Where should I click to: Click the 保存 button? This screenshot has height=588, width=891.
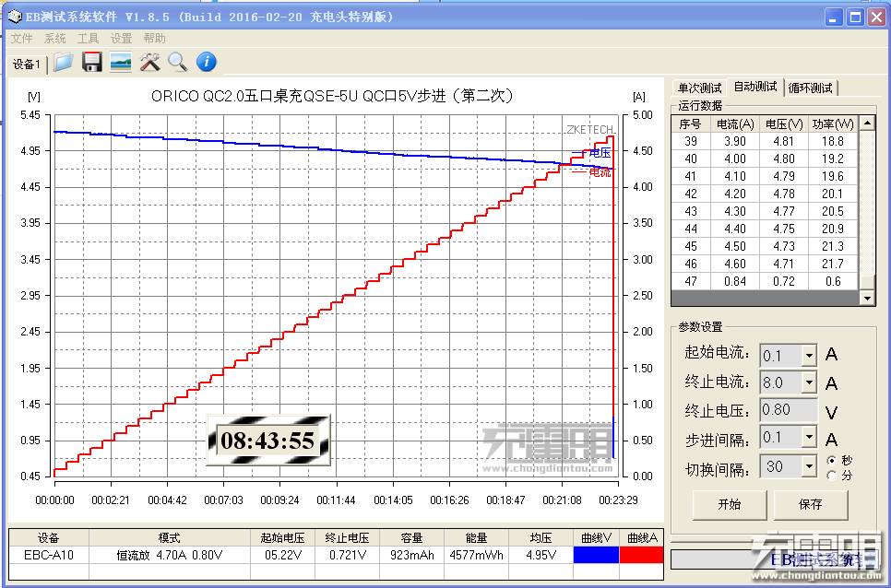[x=811, y=504]
